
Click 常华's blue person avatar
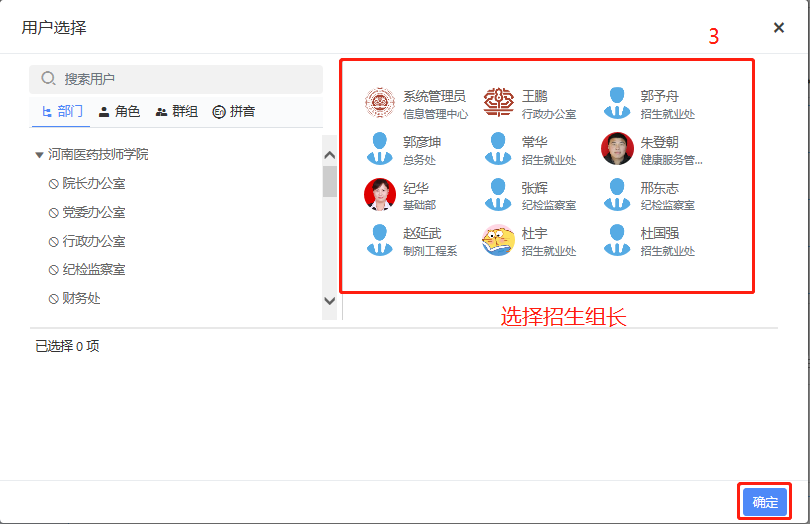pos(499,148)
